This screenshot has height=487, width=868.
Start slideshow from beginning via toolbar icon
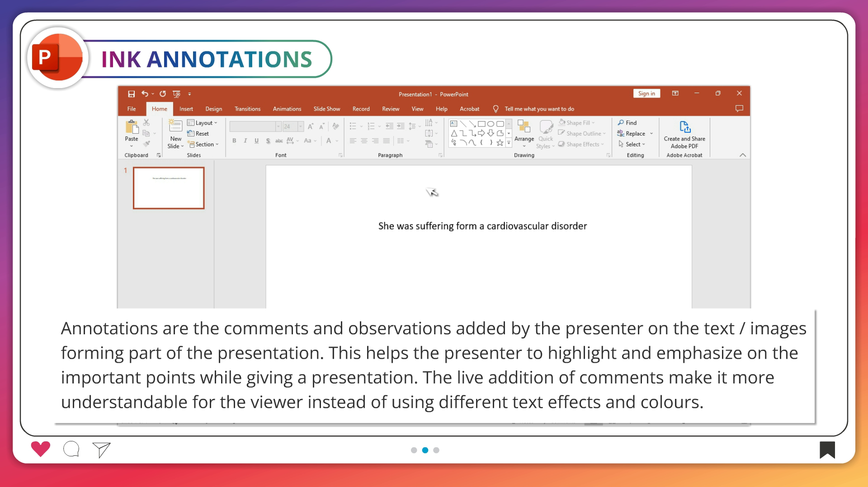pyautogui.click(x=176, y=94)
